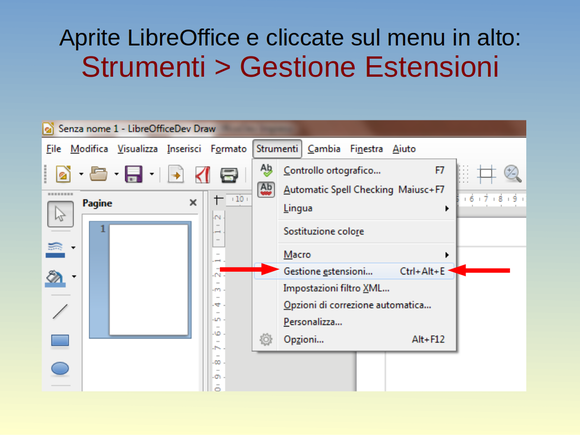Image resolution: width=580 pixels, height=435 pixels.
Task: Choose Sostituzione colore entry
Action: point(354,232)
